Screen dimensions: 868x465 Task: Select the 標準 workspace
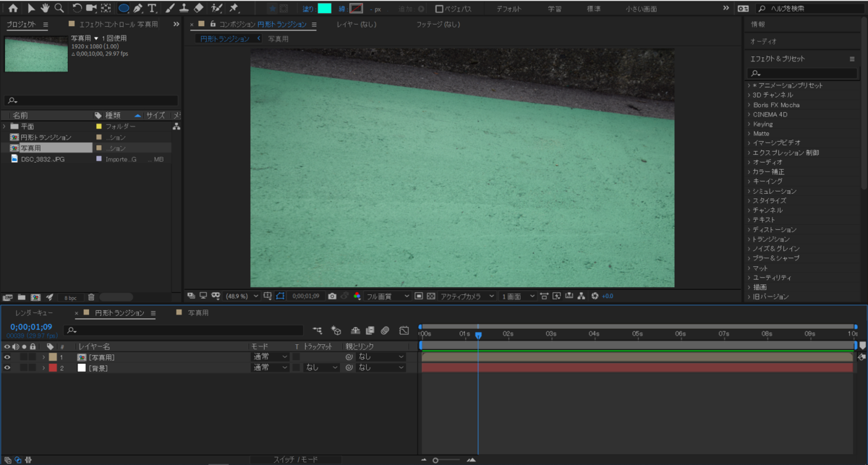593,9
